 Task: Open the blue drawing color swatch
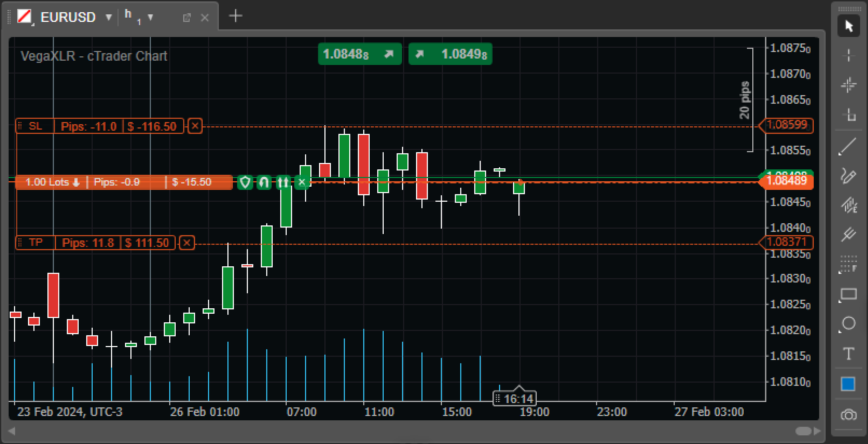848,384
